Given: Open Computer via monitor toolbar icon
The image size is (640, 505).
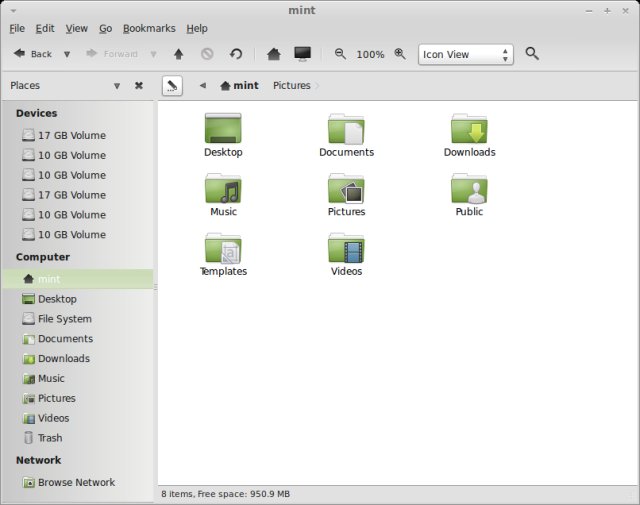Looking at the screenshot, I should pos(302,54).
